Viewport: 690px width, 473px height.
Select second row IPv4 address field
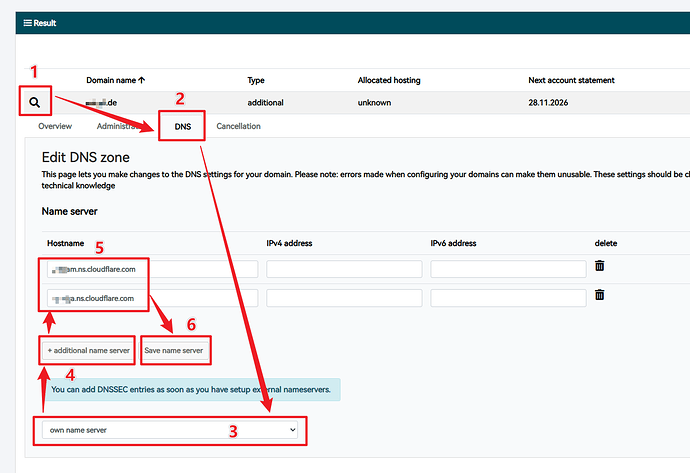pos(343,298)
